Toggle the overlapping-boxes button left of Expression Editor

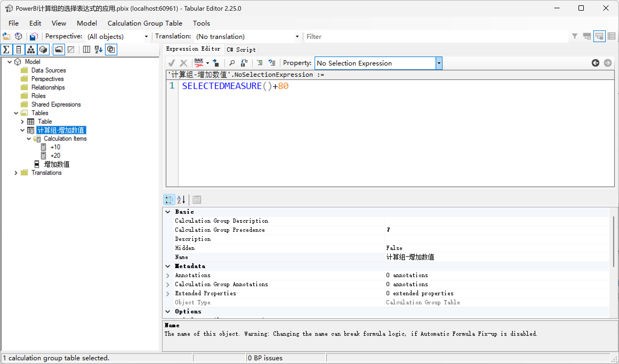(x=111, y=50)
